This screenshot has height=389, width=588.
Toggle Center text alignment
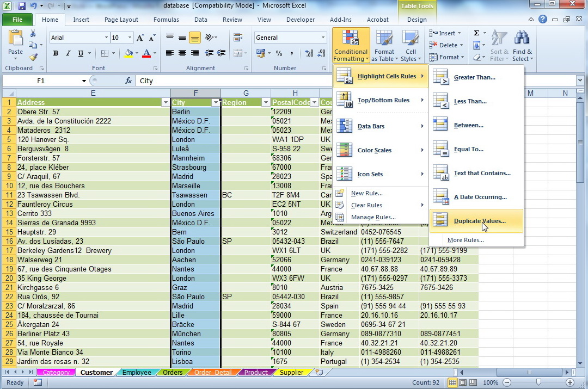tap(182, 53)
